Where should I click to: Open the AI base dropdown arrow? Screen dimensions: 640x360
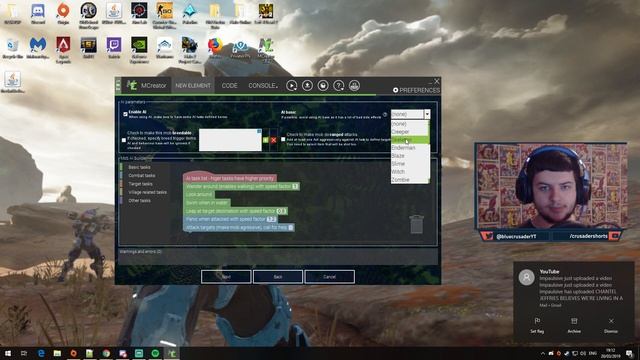[x=427, y=114]
